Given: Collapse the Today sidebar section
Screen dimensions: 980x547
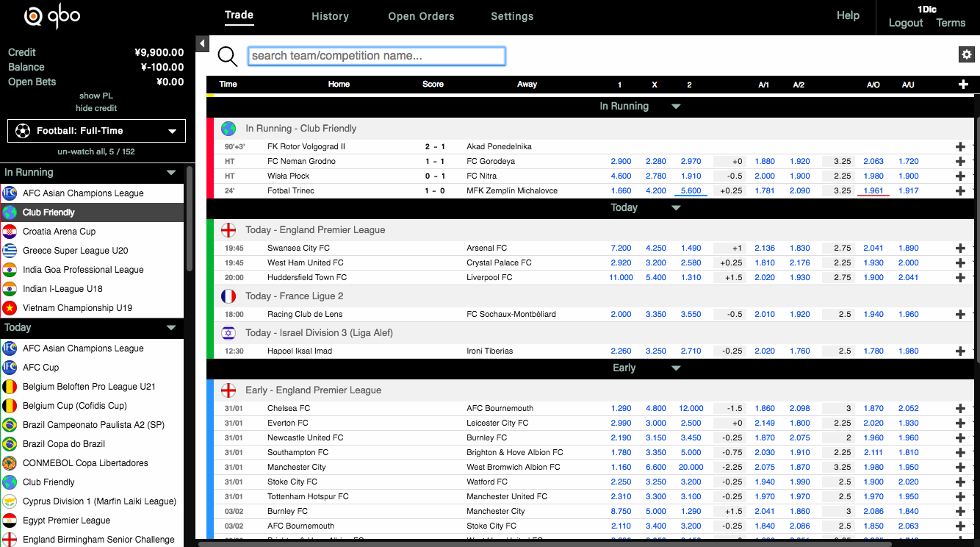Looking at the screenshot, I should click(171, 328).
